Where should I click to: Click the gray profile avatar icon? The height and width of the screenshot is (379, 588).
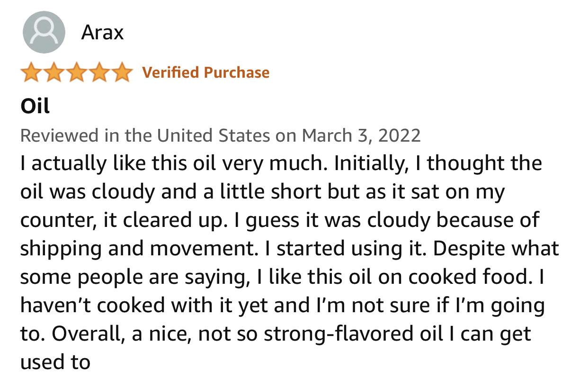44,32
